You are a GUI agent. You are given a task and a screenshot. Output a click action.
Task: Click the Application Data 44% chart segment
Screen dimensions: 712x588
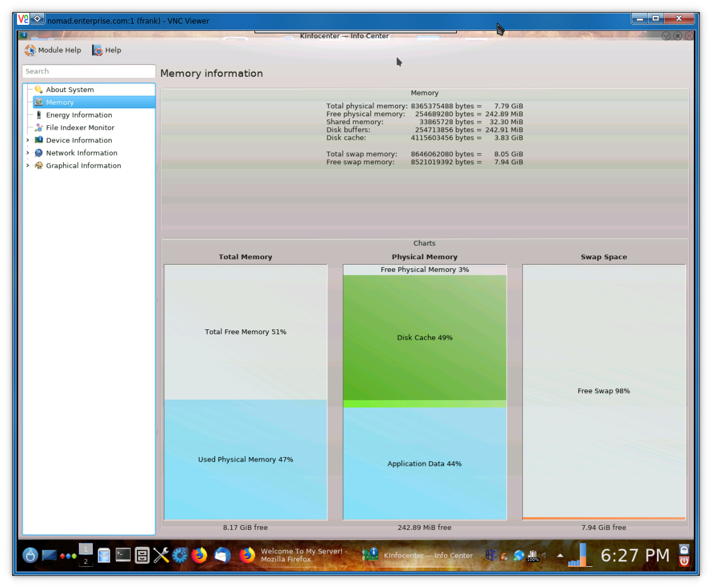(425, 463)
